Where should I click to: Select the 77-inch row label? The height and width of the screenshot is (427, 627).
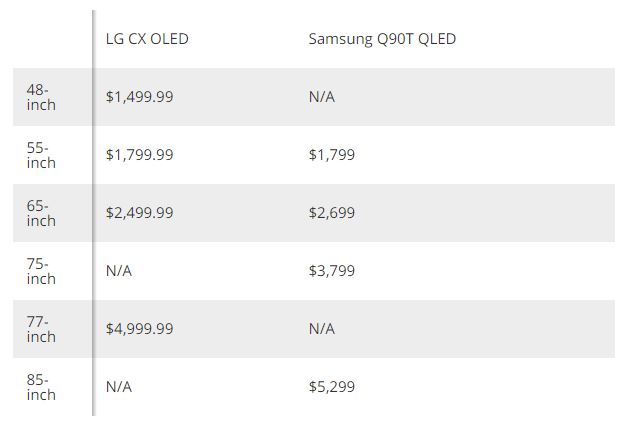[x=41, y=329]
